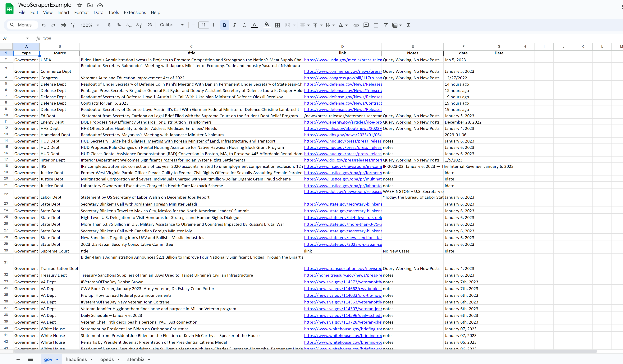Click the font size 11 field

(204, 25)
